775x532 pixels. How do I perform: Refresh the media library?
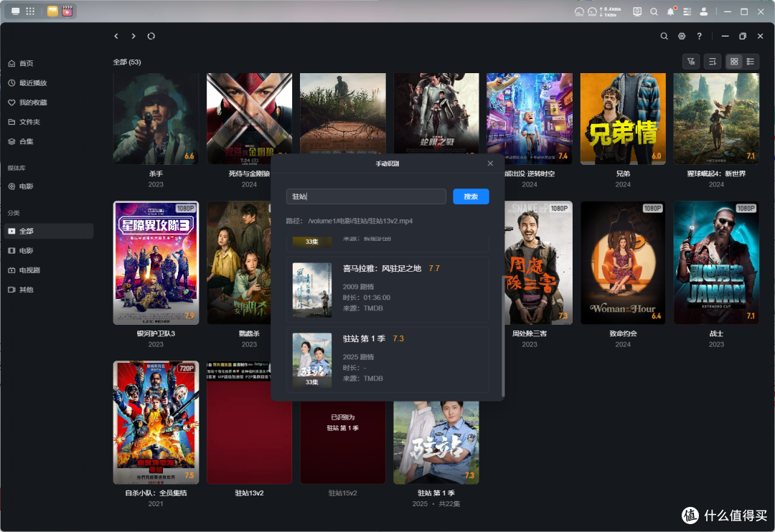pos(151,36)
